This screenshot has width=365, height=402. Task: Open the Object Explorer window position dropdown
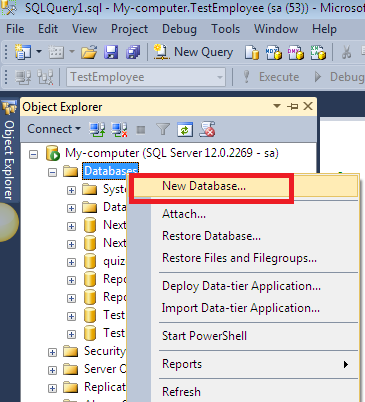pos(277,106)
